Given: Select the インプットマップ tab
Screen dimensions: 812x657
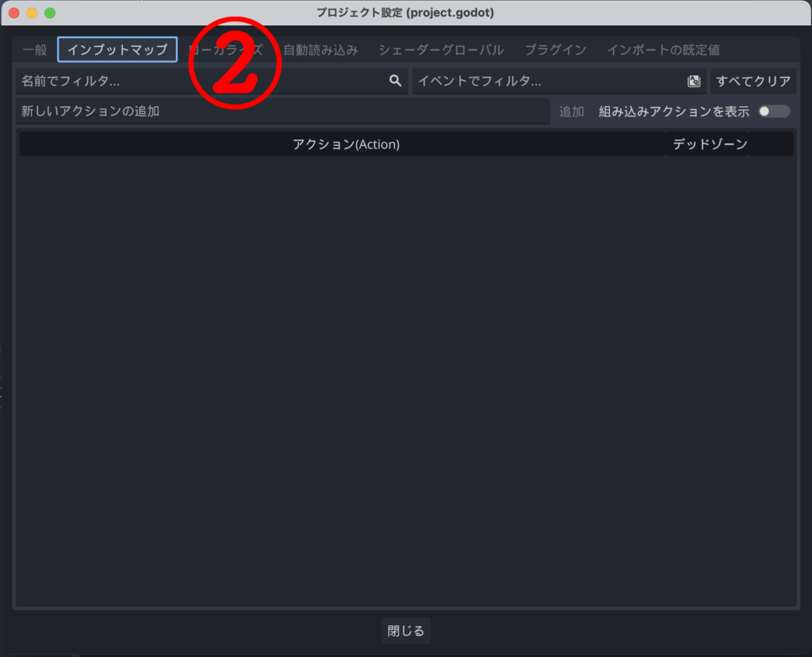Looking at the screenshot, I should 117,50.
